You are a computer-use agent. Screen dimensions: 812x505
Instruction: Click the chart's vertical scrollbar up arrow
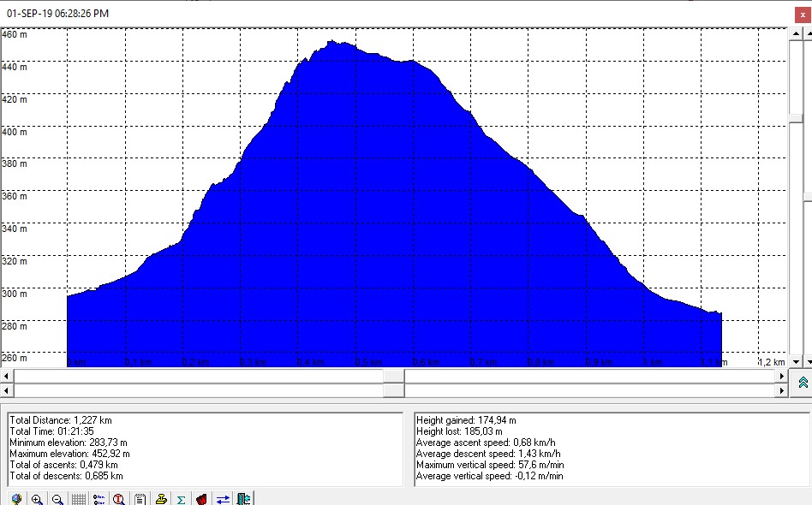(796, 33)
